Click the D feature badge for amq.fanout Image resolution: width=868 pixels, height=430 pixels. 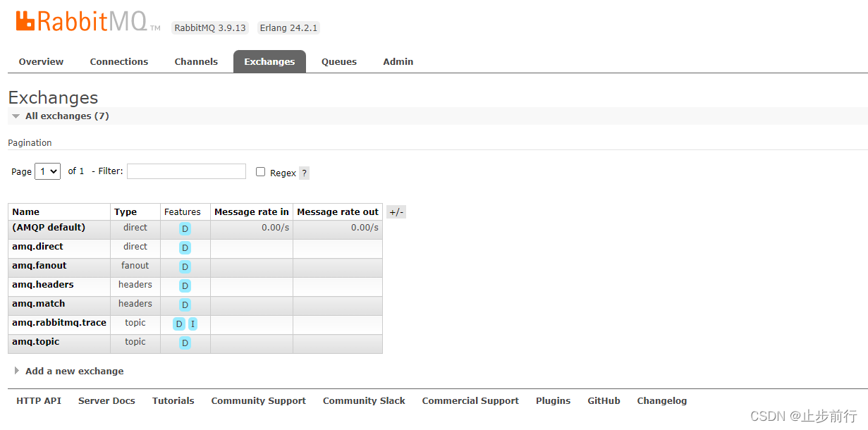185,267
